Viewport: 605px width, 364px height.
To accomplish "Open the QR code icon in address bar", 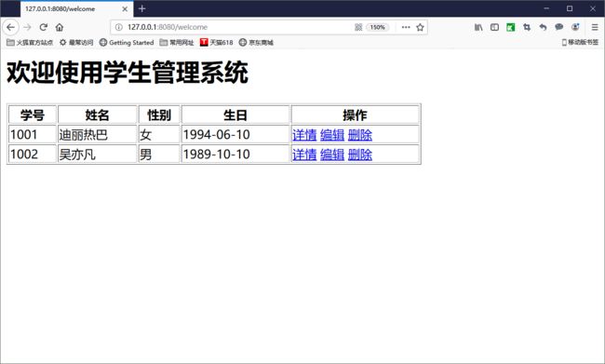I will (x=358, y=27).
